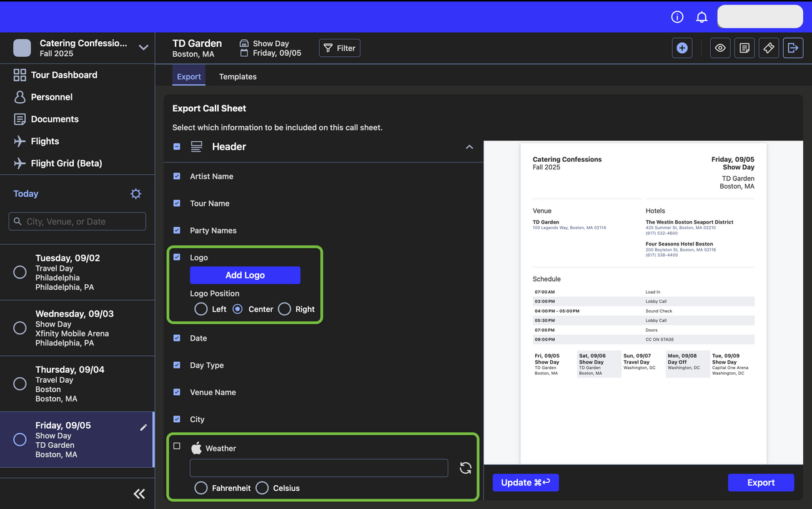
Task: Select Fahrenheit radio button
Action: click(201, 488)
